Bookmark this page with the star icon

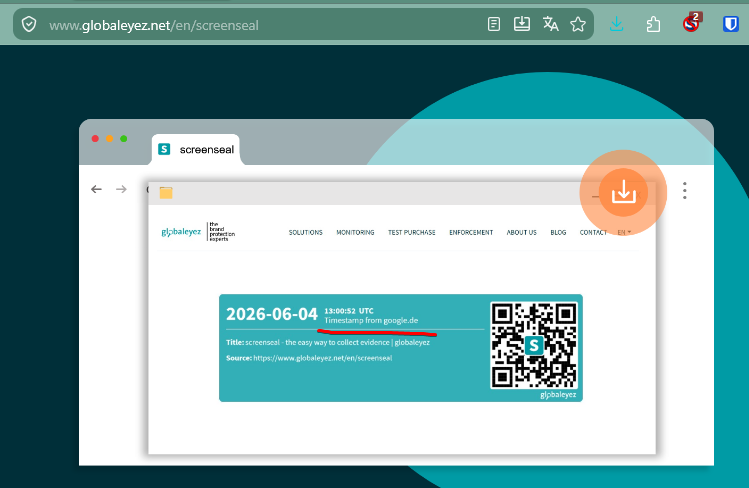pyautogui.click(x=578, y=24)
